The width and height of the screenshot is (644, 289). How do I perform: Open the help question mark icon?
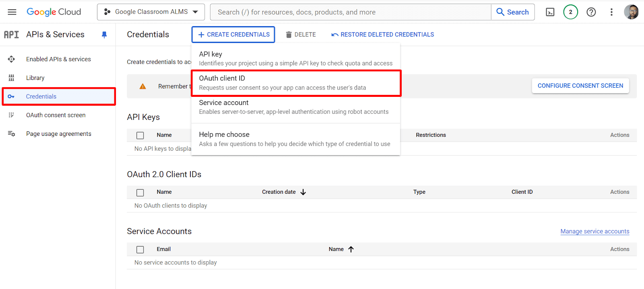(x=591, y=12)
